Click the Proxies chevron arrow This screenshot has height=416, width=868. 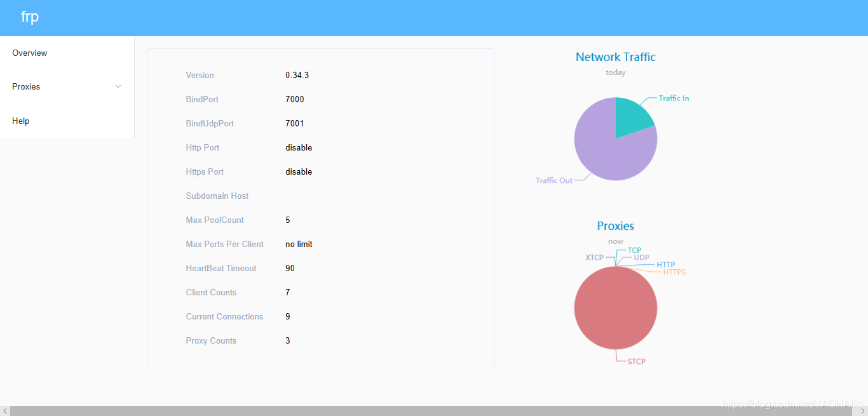pyautogui.click(x=118, y=87)
